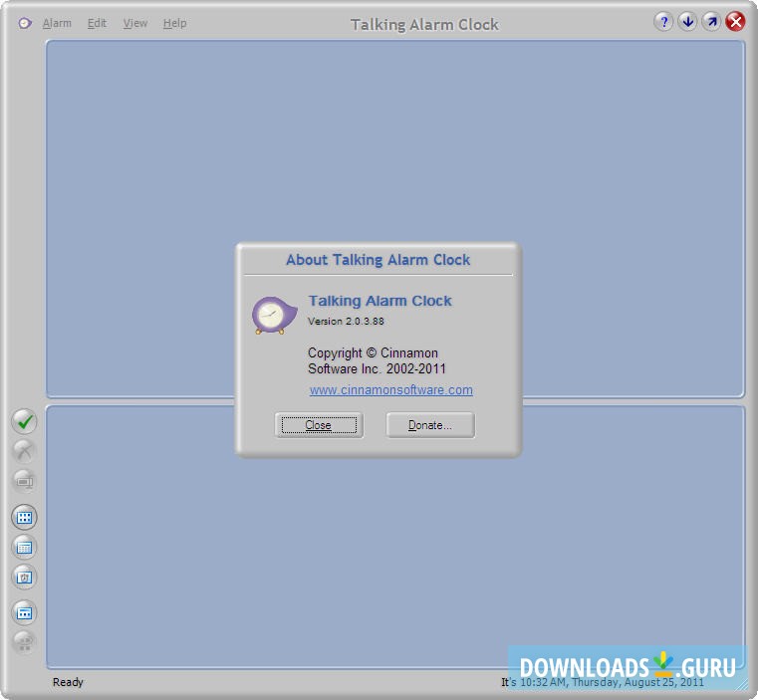Click the diagonal arrow title bar button
This screenshot has width=758, height=700.
click(711, 22)
